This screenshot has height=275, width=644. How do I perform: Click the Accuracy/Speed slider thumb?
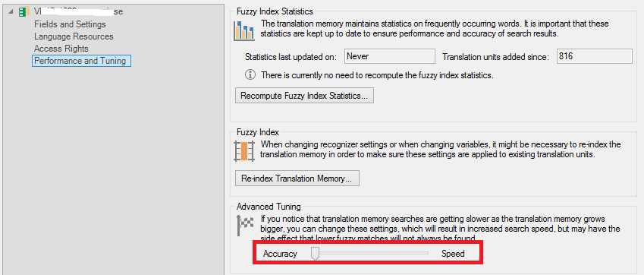click(x=315, y=254)
